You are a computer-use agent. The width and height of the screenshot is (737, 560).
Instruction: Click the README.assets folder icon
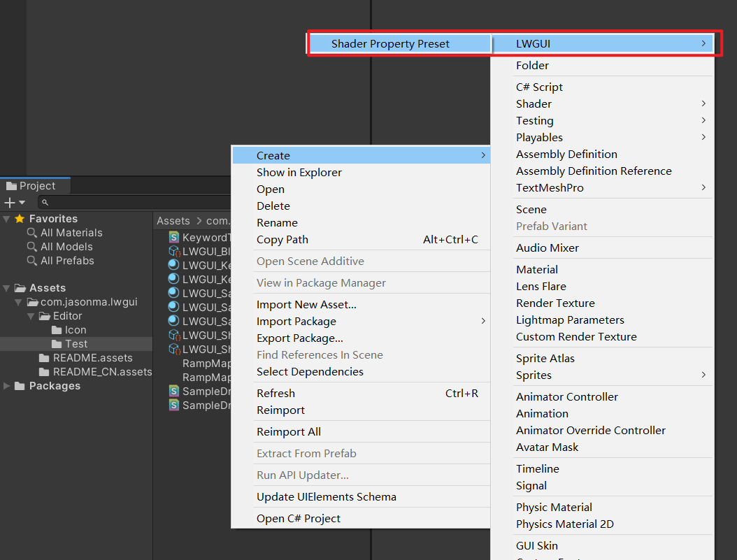(x=44, y=358)
